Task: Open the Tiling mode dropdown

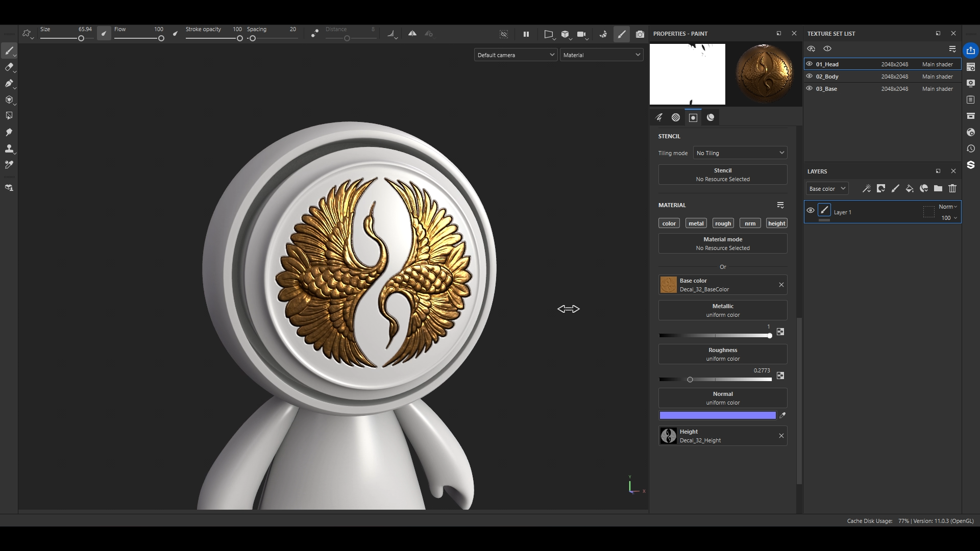Action: [x=740, y=153]
